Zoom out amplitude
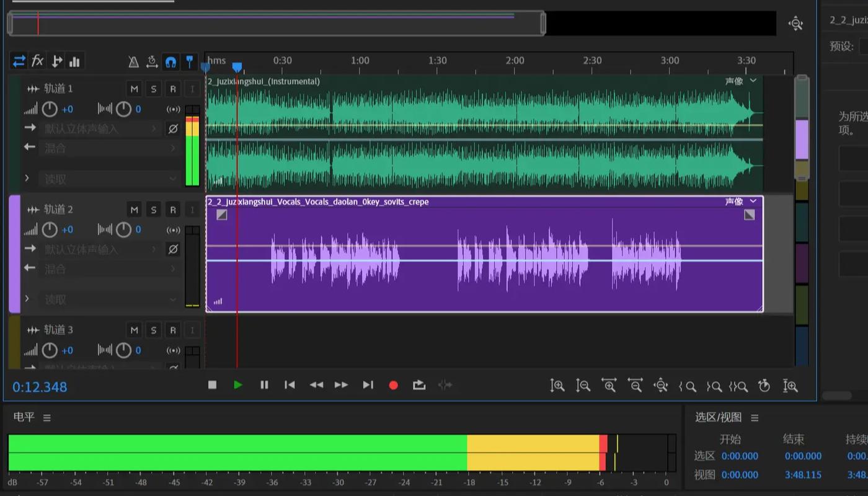 point(583,386)
